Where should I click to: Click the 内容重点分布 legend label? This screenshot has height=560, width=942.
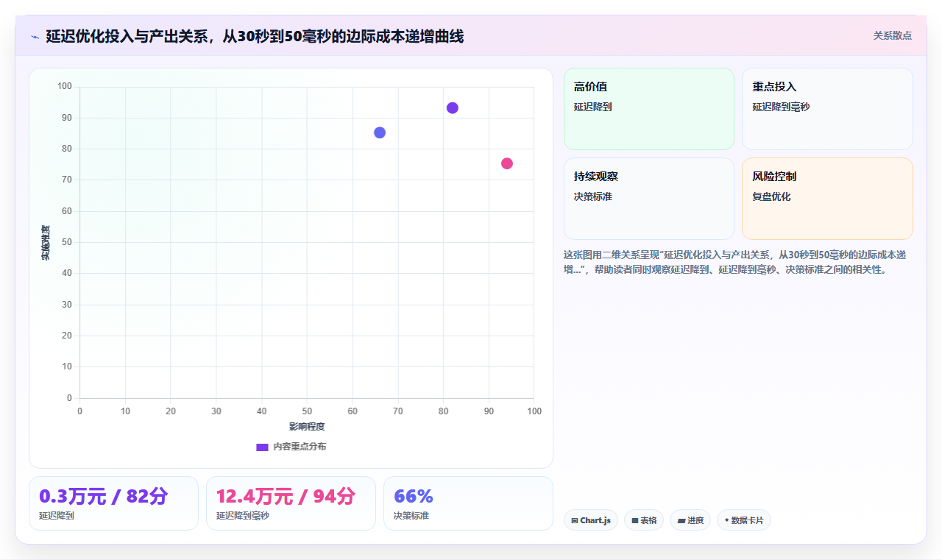point(300,447)
